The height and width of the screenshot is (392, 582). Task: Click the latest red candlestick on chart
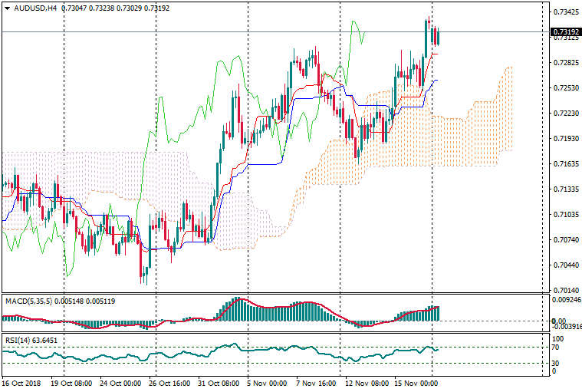point(437,36)
